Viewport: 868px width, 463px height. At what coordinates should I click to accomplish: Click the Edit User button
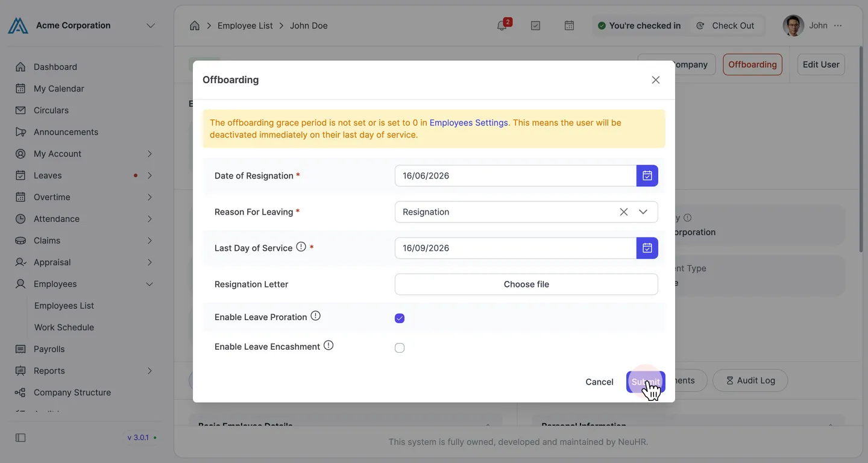coord(821,65)
